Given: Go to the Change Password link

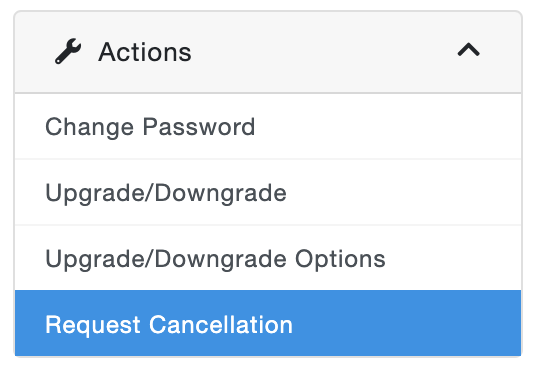Looking at the screenshot, I should pyautogui.click(x=150, y=127).
